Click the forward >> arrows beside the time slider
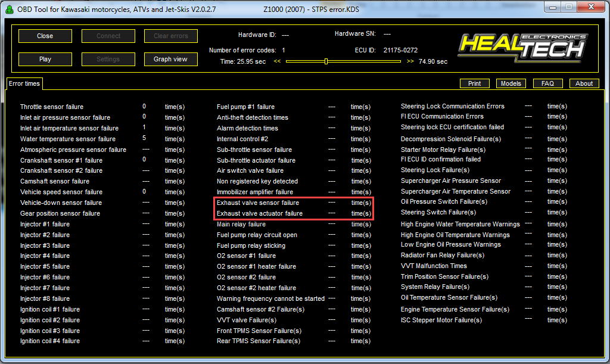 click(x=410, y=61)
